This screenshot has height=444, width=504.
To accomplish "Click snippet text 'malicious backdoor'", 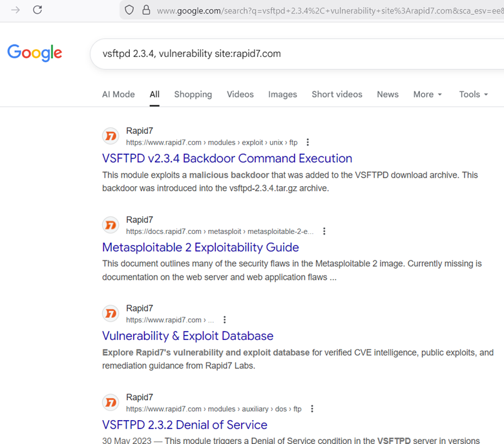I will 229,175.
